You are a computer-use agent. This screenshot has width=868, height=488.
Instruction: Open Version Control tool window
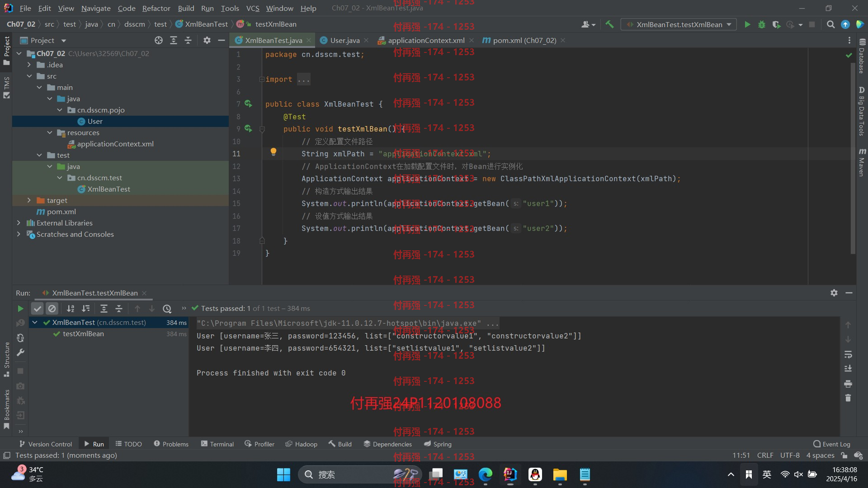(46, 444)
